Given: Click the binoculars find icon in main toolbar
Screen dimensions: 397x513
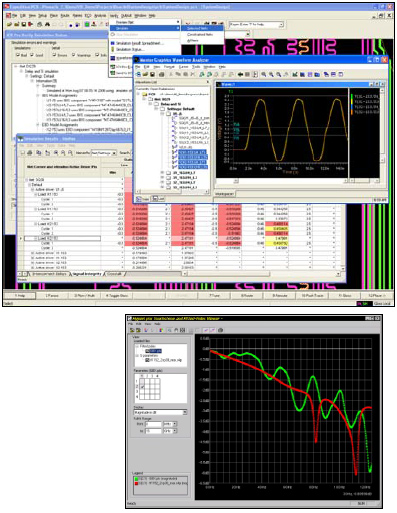Looking at the screenshot, I should click(x=47, y=24).
